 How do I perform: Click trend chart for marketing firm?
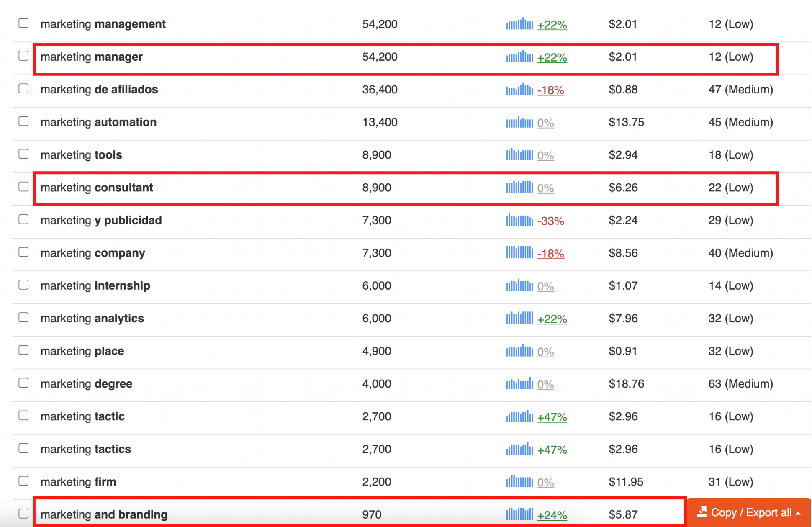[x=519, y=482]
